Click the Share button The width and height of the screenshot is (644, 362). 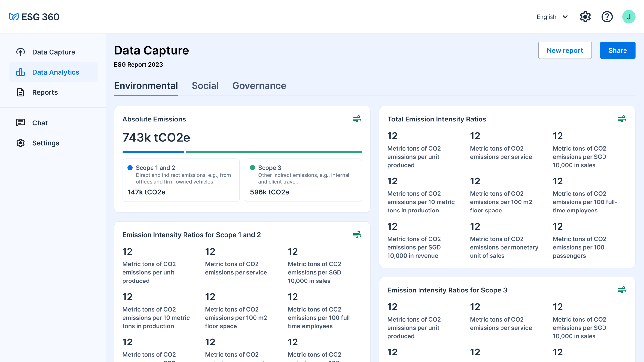pos(617,50)
